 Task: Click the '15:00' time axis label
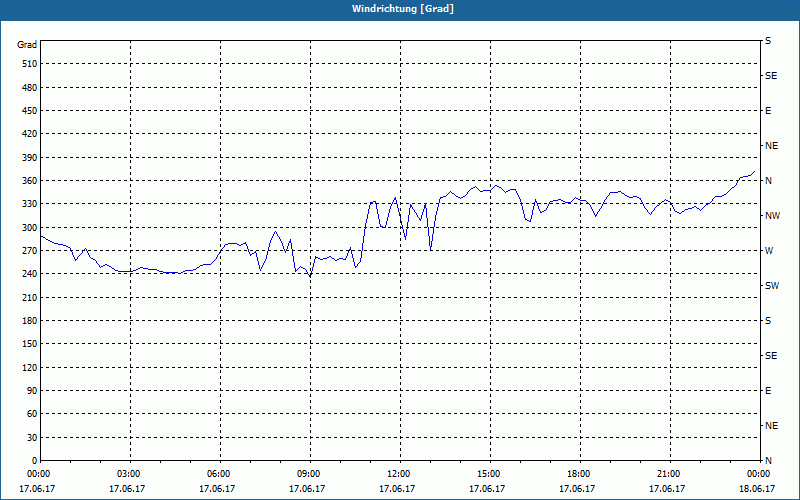tap(490, 474)
